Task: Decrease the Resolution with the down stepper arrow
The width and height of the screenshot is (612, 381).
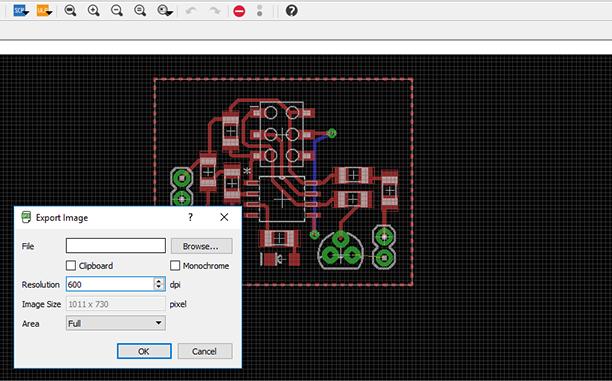Action: pos(159,287)
